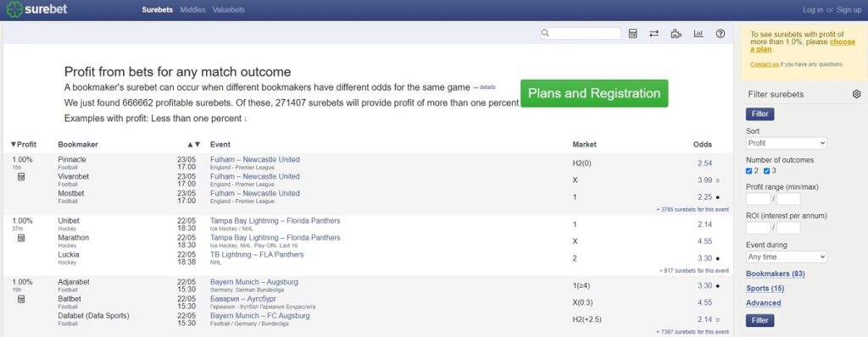
Task: Expand the Bookmakers (83) section
Action: (x=775, y=273)
